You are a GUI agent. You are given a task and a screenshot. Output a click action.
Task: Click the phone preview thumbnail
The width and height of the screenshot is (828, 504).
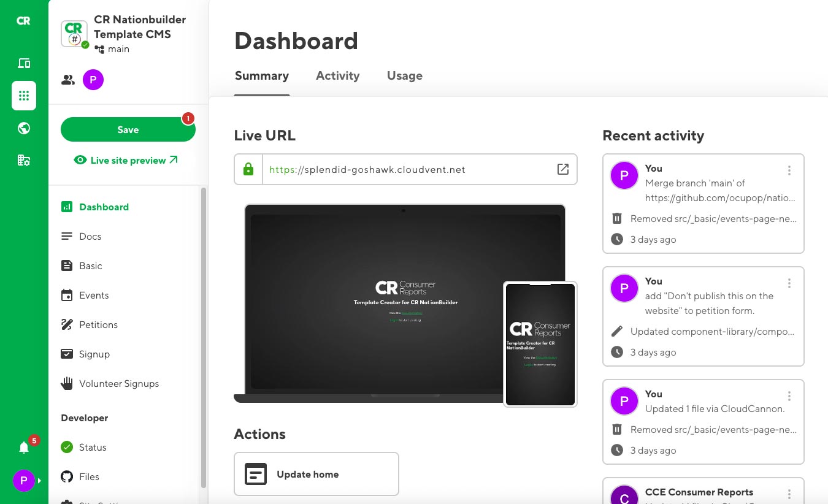(x=540, y=344)
